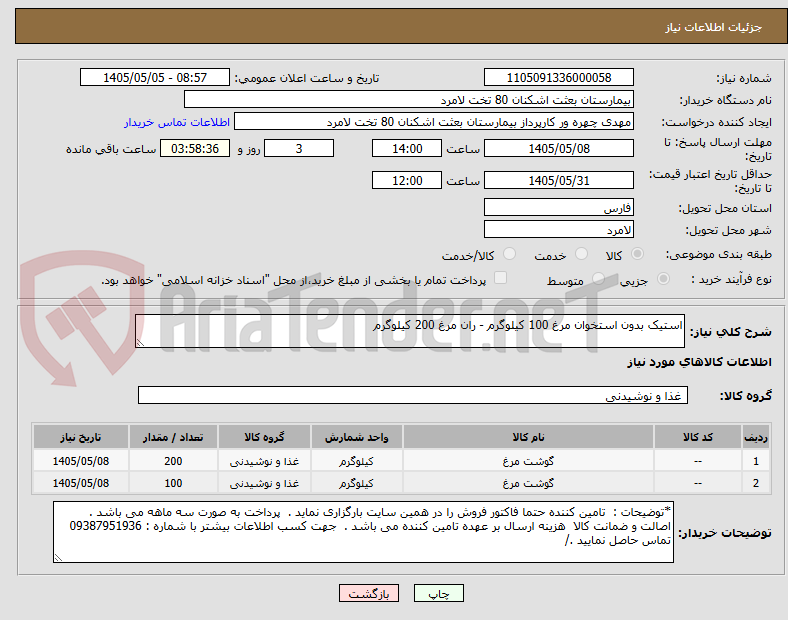This screenshot has height=620, width=788.
Task: Click the remaining days field showing 3
Action: [299, 149]
